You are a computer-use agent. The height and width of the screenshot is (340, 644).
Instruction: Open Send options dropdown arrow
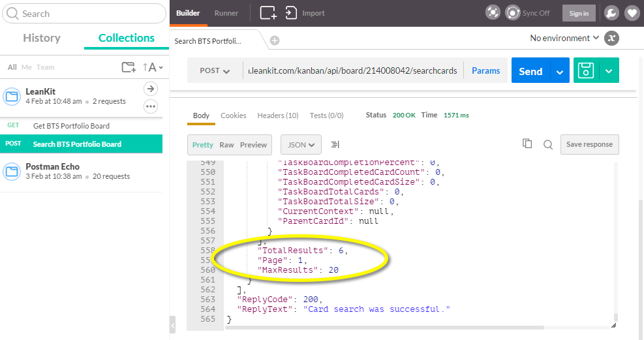(559, 72)
